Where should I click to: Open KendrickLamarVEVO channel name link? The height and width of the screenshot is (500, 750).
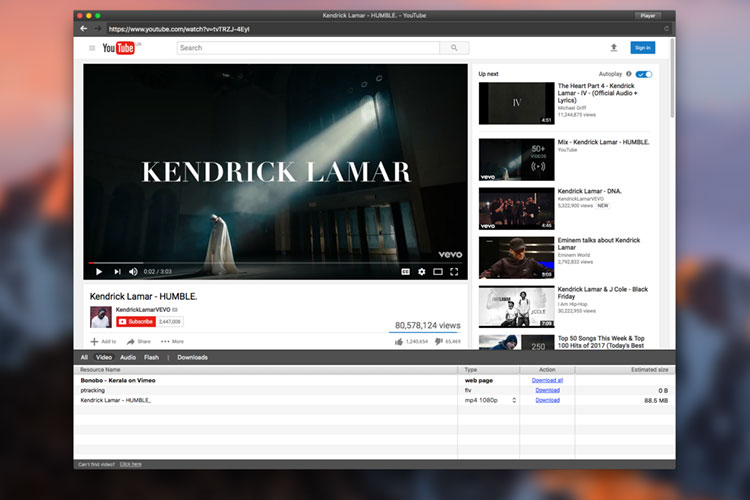[x=143, y=310]
